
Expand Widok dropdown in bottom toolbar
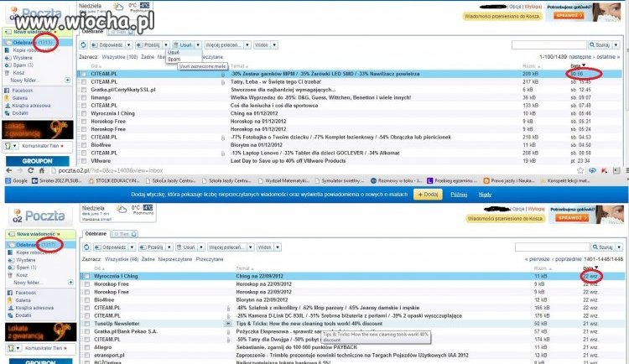[278, 247]
